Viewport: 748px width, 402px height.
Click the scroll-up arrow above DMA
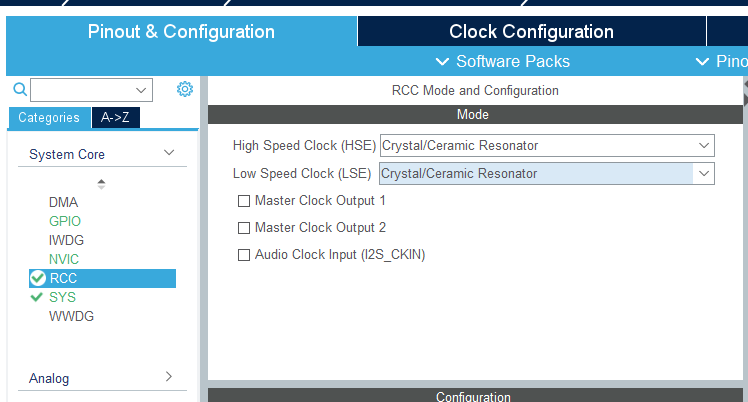[x=101, y=184]
